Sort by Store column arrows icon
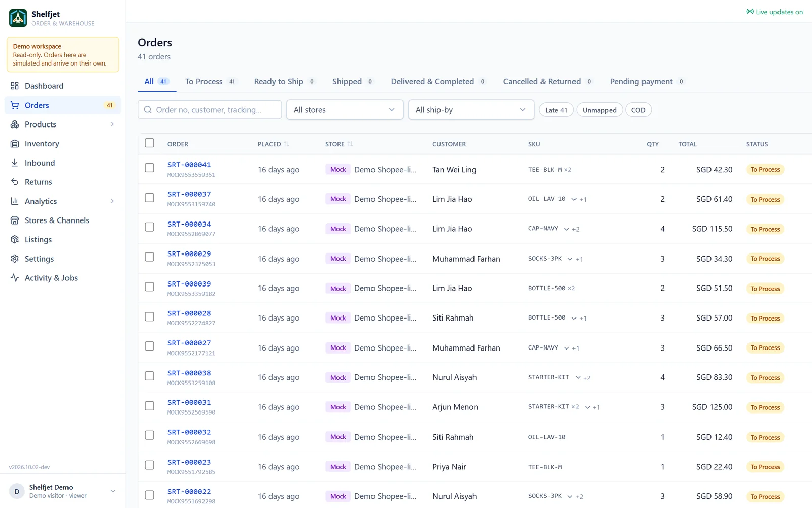812x508 pixels. [350, 144]
